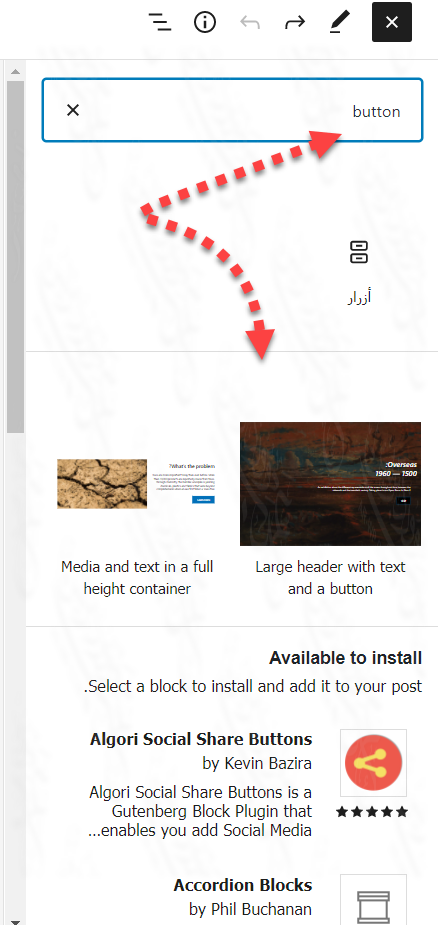This screenshot has width=438, height=925.
Task: View Algori five-star rating
Action: (x=372, y=812)
